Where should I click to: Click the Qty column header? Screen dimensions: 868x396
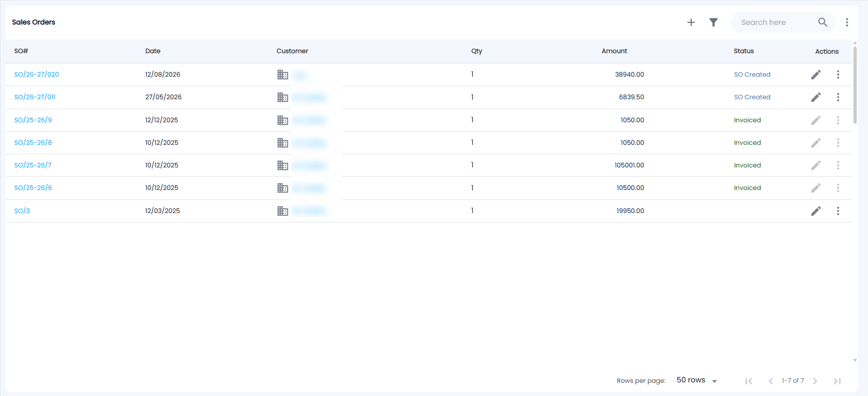[477, 51]
